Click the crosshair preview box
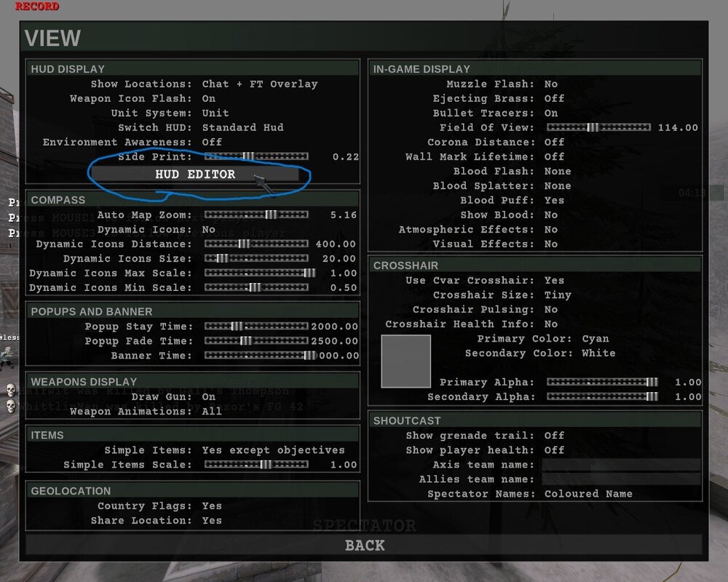This screenshot has width=728, height=582. pos(405,361)
